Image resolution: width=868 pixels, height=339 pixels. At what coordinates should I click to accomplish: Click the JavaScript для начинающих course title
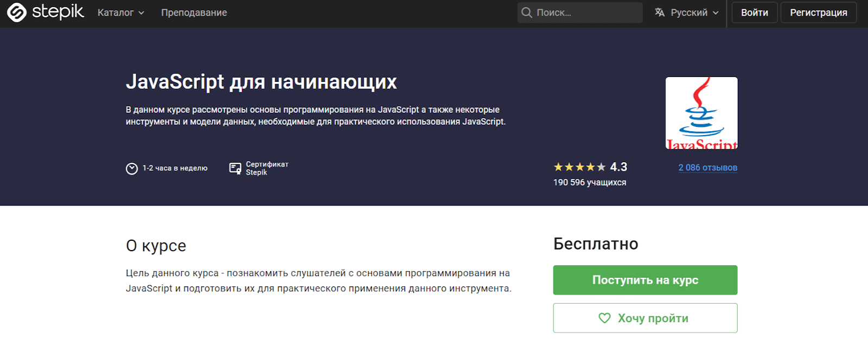(261, 82)
